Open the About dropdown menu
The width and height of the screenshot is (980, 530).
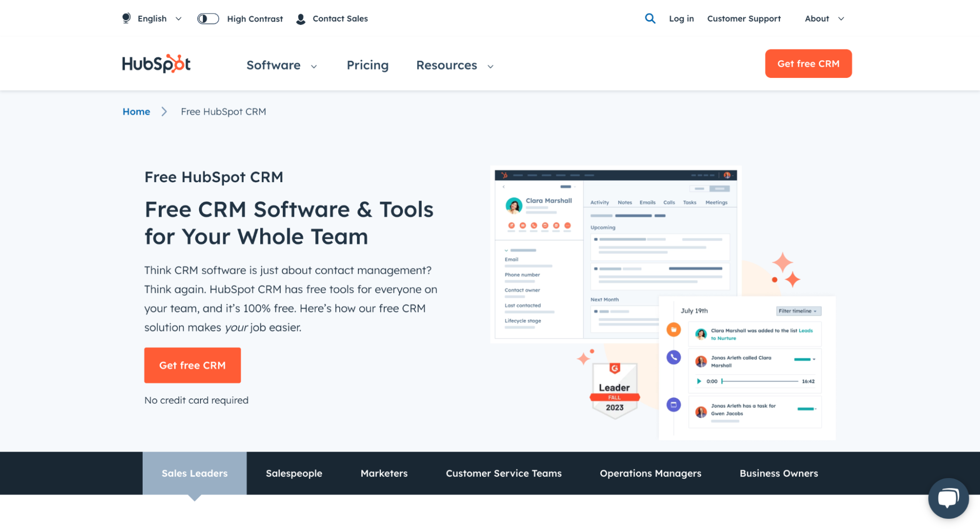pos(825,19)
